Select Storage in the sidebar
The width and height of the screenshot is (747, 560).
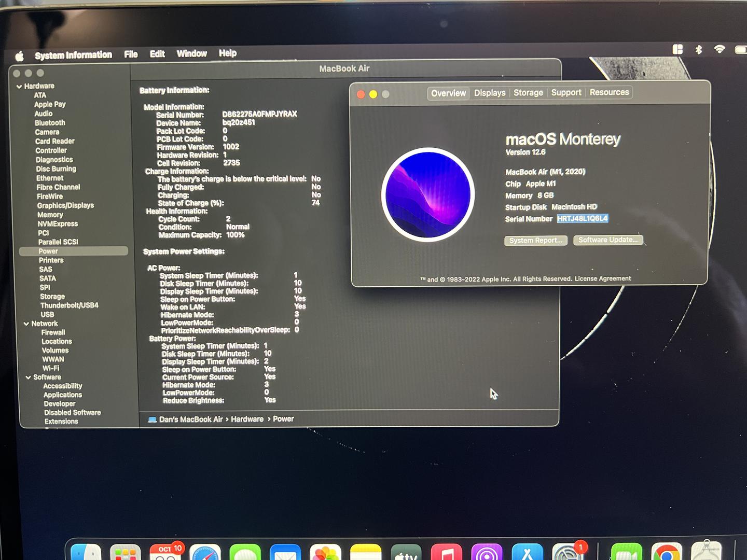tap(52, 297)
